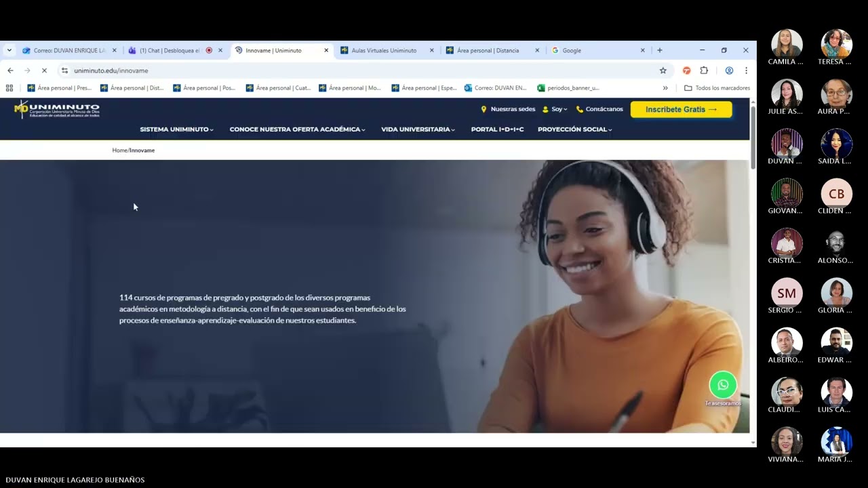Select participant LUIS CA... thumbnail
Screen dimensions: 868x488
coord(836,392)
